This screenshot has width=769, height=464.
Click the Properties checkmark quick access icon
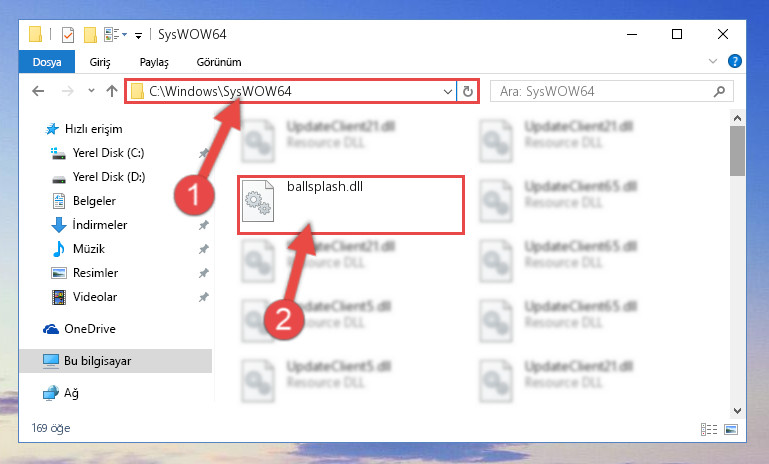[x=68, y=35]
